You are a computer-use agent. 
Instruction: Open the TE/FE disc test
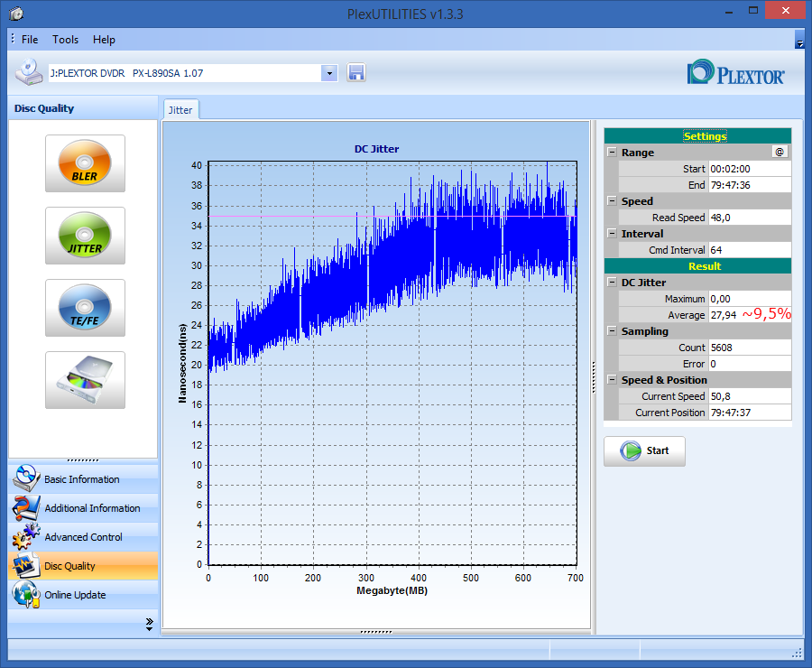(85, 308)
